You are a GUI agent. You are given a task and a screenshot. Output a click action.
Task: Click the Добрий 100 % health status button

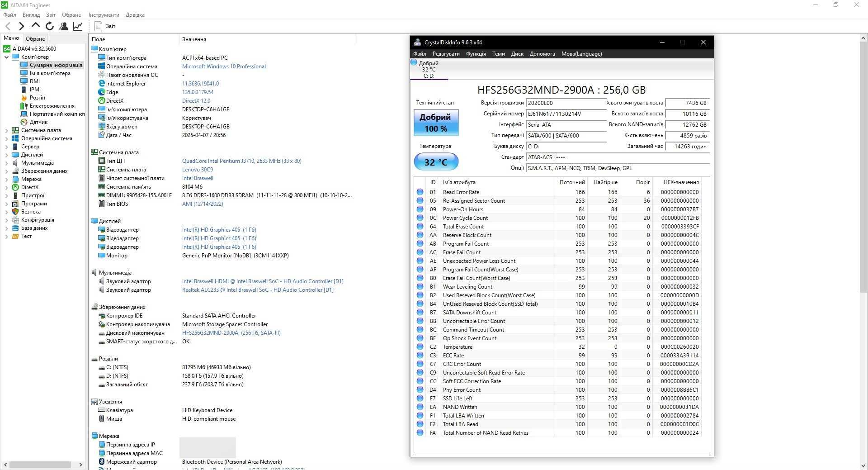pos(436,123)
